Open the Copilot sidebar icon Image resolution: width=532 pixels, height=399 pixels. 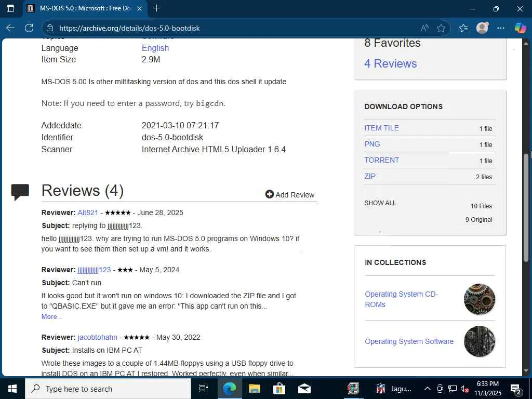[x=520, y=28]
